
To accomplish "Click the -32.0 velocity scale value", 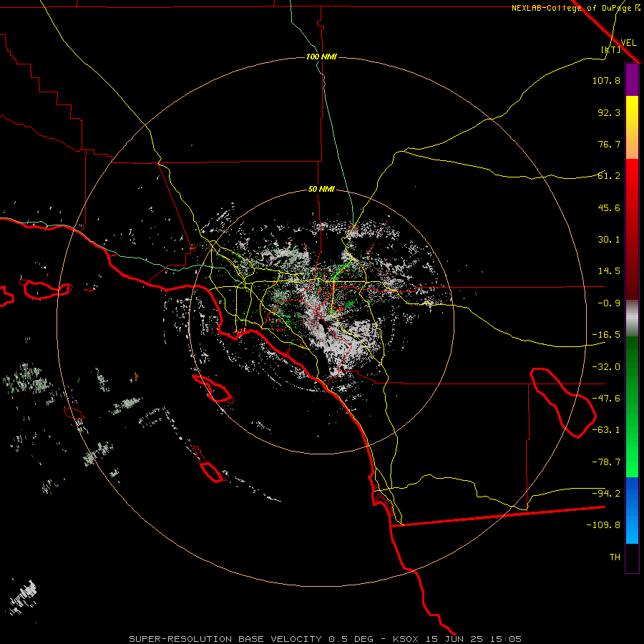I will point(606,367).
